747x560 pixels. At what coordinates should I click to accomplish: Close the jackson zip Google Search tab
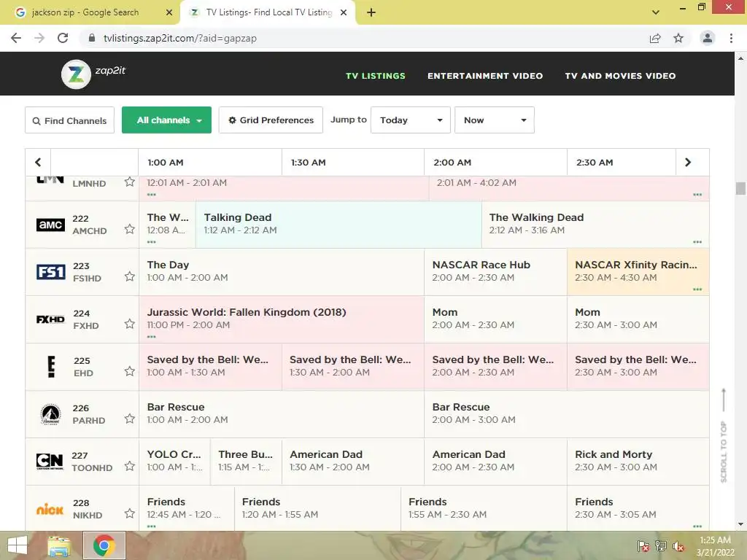(x=169, y=12)
